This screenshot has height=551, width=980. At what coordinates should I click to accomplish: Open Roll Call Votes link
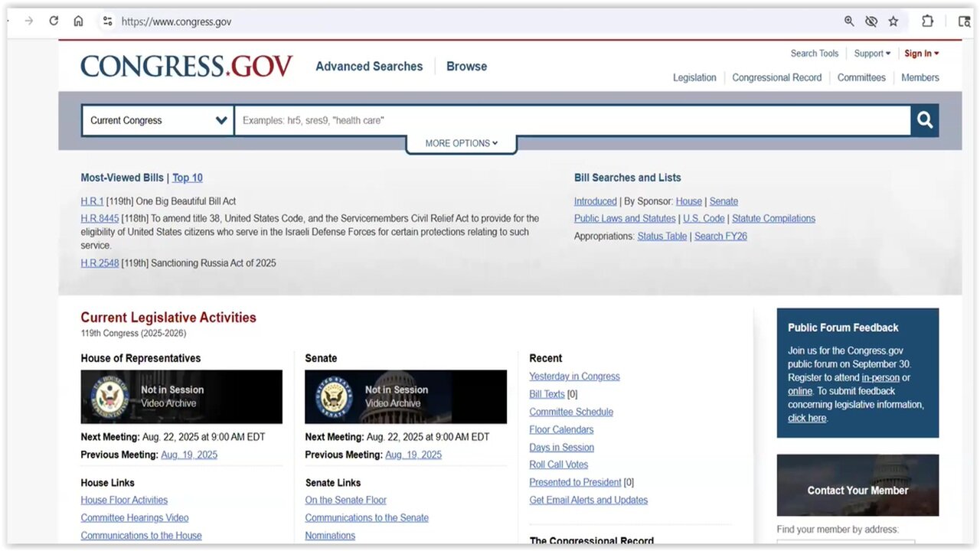click(559, 465)
